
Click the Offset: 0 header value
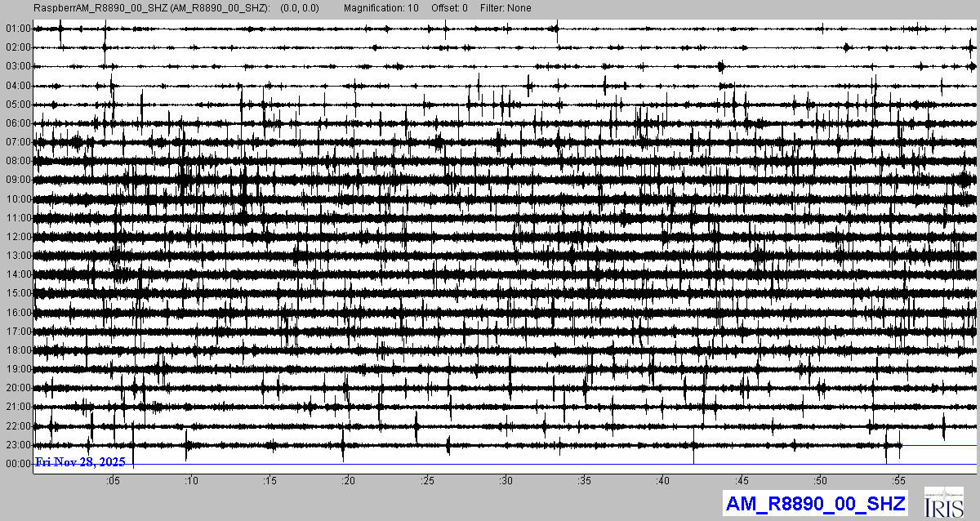tap(449, 8)
